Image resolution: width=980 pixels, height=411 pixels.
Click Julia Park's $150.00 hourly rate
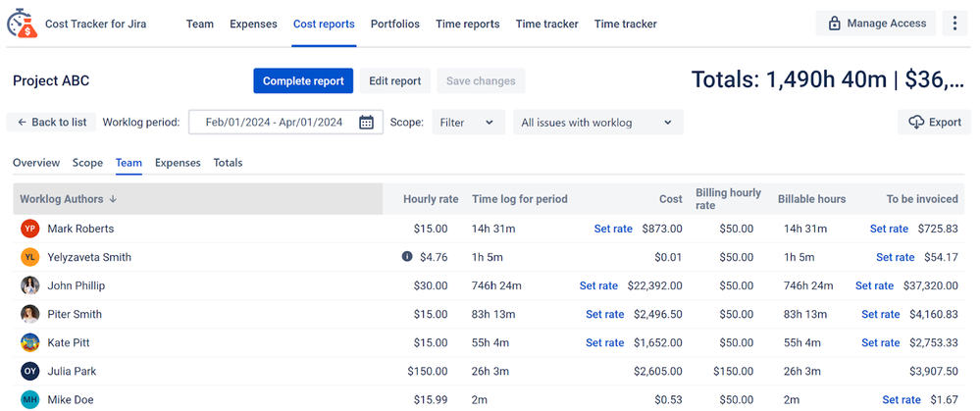(428, 371)
